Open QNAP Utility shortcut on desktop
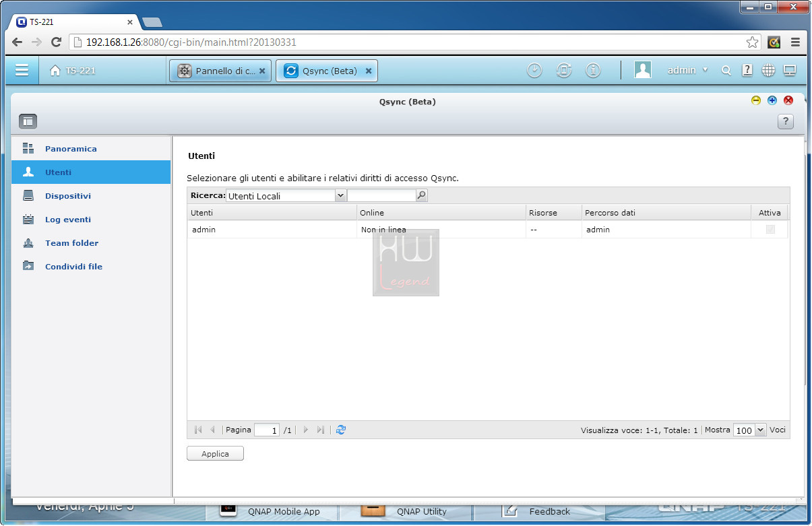 404,511
